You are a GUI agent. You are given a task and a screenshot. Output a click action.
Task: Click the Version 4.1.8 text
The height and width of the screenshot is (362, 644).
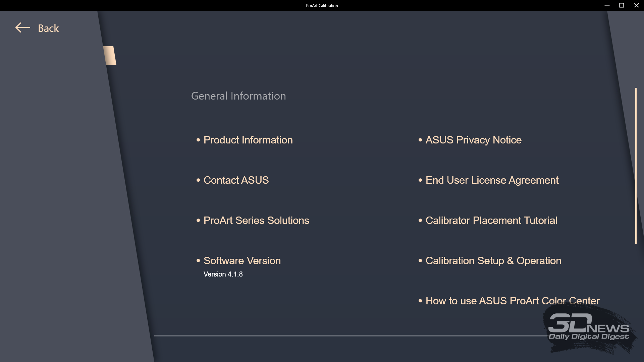[223, 274]
